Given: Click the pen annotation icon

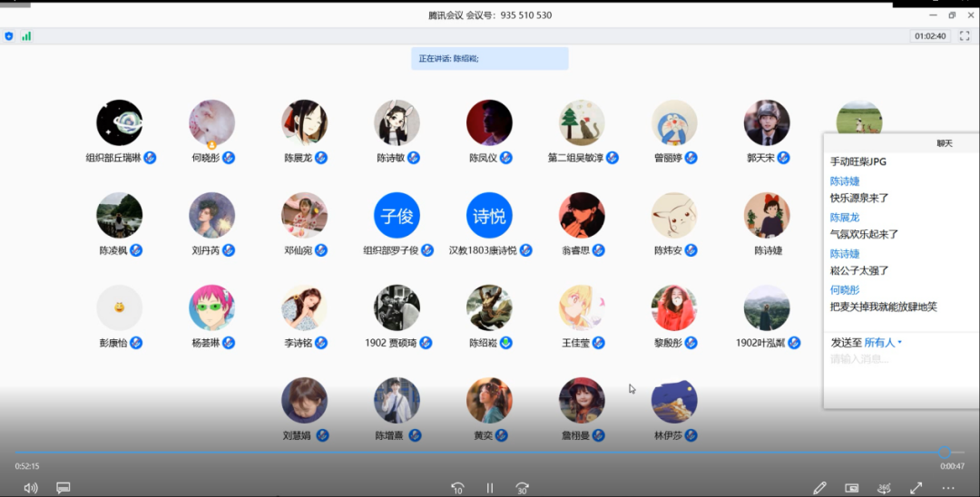Looking at the screenshot, I should coord(820,488).
